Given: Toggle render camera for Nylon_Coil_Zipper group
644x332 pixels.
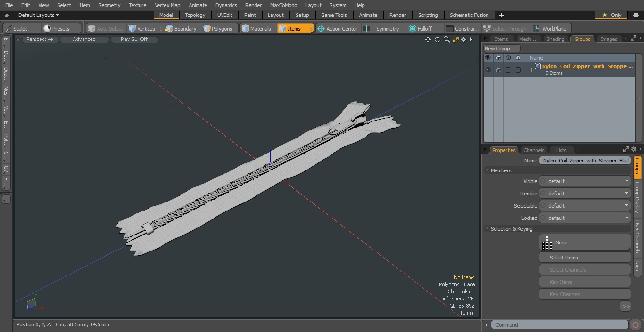Looking at the screenshot, I should click(x=498, y=70).
